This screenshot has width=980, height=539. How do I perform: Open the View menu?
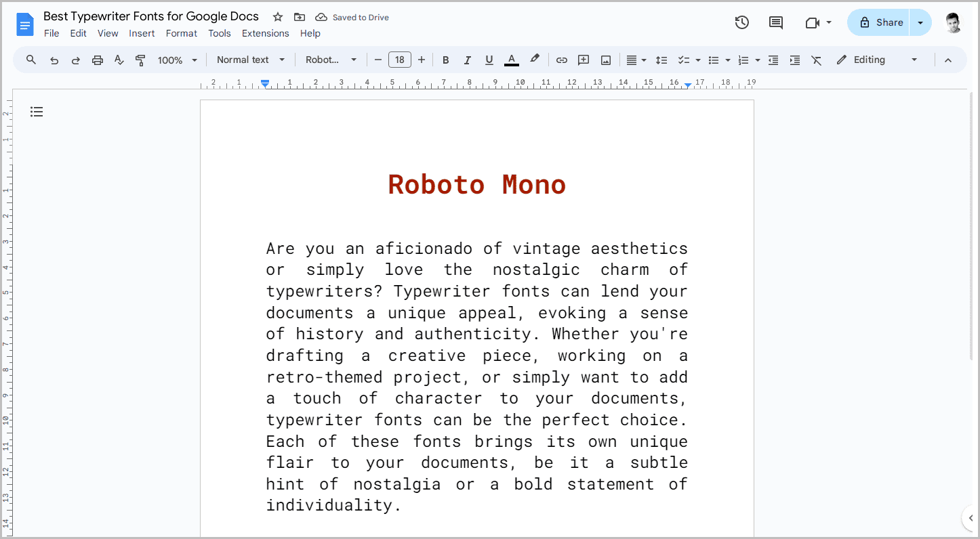pos(108,33)
